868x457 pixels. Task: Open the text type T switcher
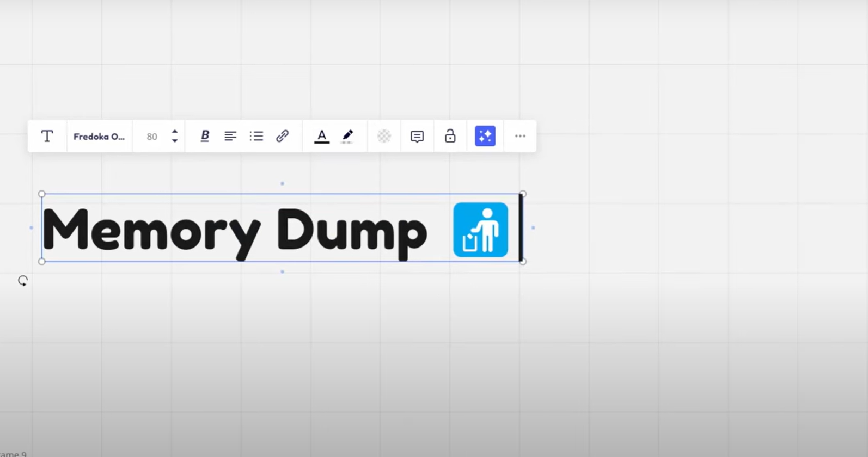coord(47,136)
